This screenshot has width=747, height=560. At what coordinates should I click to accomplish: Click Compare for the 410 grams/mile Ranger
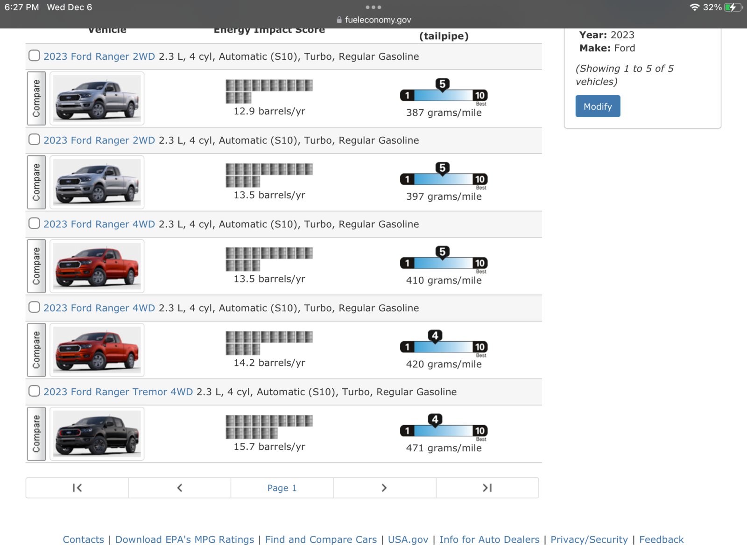[36, 266]
